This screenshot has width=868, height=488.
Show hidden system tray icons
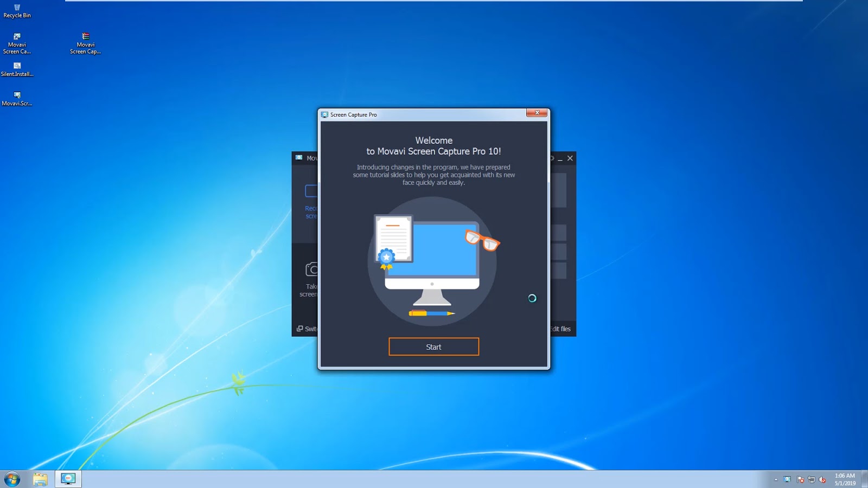point(776,480)
